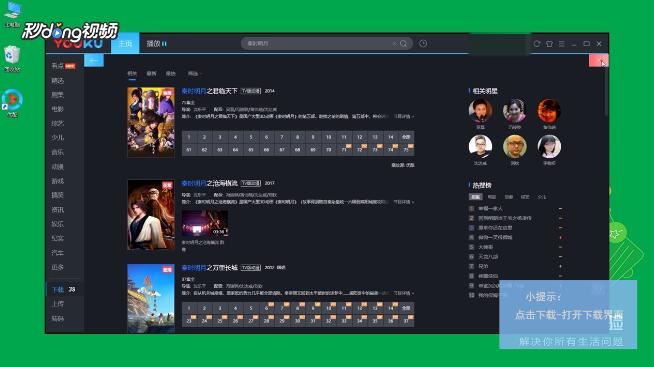This screenshot has height=367, width=654.
Task: Open 少儿 in the left sidebar
Action: pyautogui.click(x=58, y=137)
